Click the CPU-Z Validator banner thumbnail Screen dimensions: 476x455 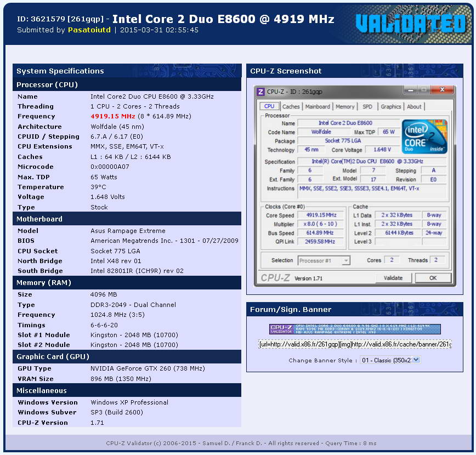355,329
